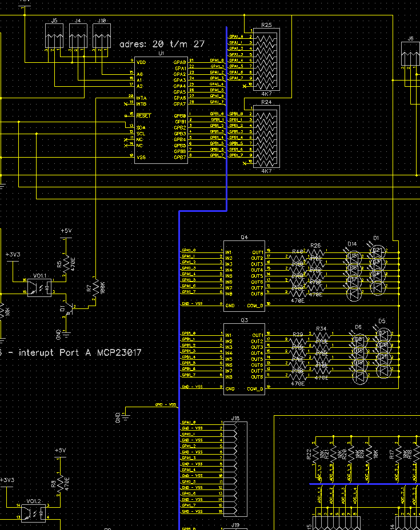Viewport: 420px width, 530px height.
Task: Select the COM_D pin on Q4
Action: coord(255,306)
